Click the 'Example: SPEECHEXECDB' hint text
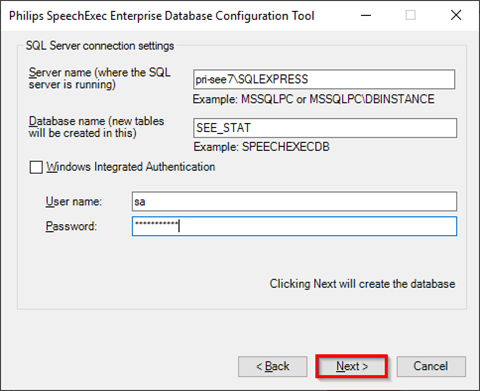Viewport: 480px width, 391px height. pos(262,147)
